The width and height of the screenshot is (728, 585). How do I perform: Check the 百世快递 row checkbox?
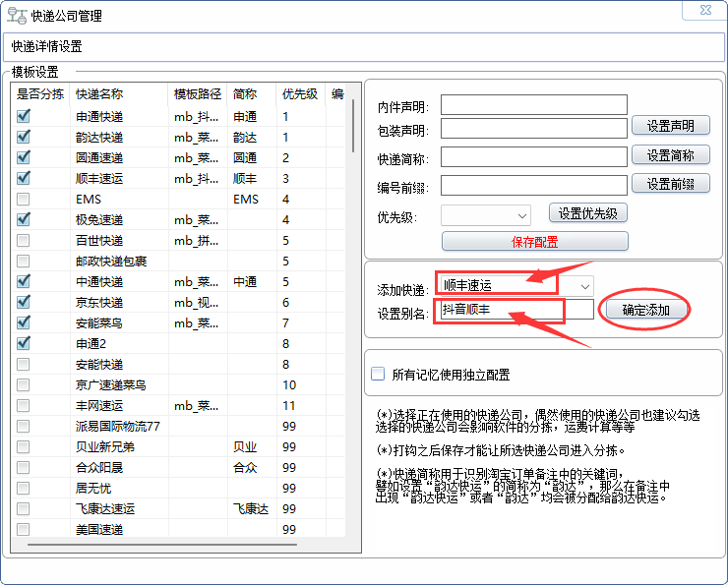coord(24,240)
